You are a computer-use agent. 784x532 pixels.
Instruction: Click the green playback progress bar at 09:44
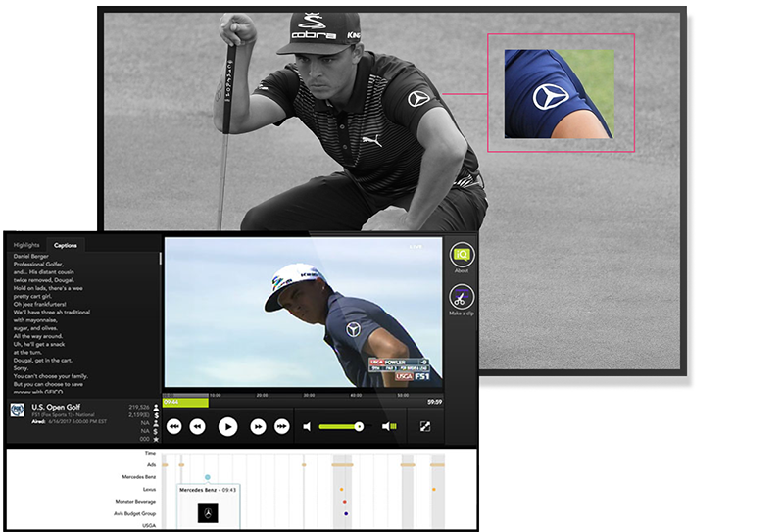(185, 402)
